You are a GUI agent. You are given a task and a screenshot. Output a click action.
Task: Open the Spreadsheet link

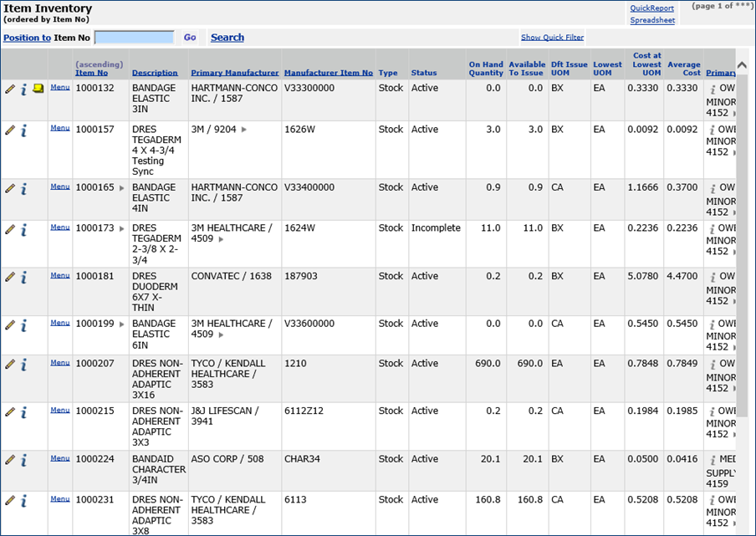(x=651, y=20)
